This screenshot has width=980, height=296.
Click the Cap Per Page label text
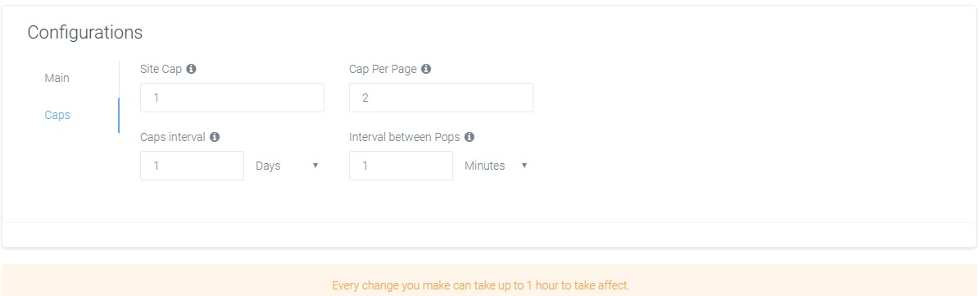tap(383, 70)
